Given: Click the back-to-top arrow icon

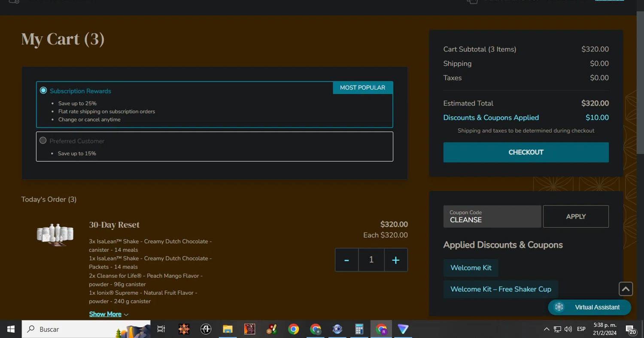Looking at the screenshot, I should [x=626, y=289].
